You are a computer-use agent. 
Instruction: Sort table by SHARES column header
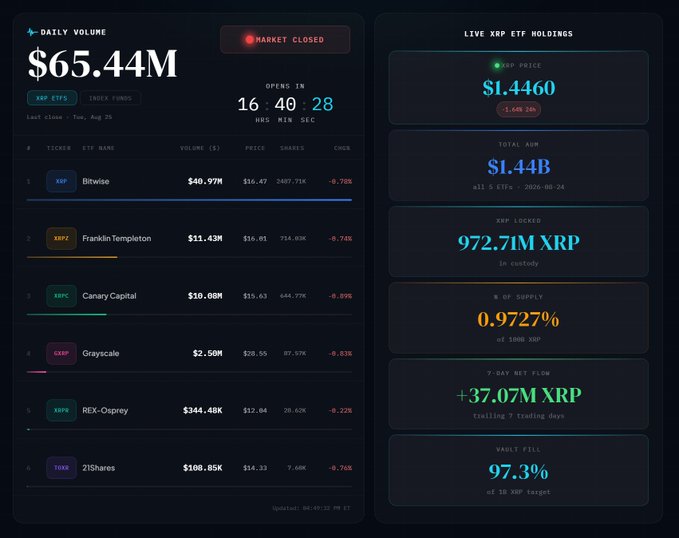(292, 148)
